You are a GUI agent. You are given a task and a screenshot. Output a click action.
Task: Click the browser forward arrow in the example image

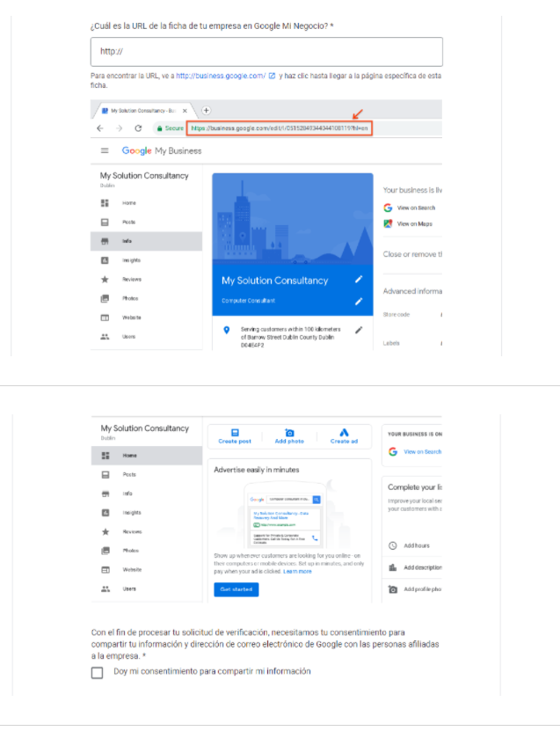coord(120,128)
